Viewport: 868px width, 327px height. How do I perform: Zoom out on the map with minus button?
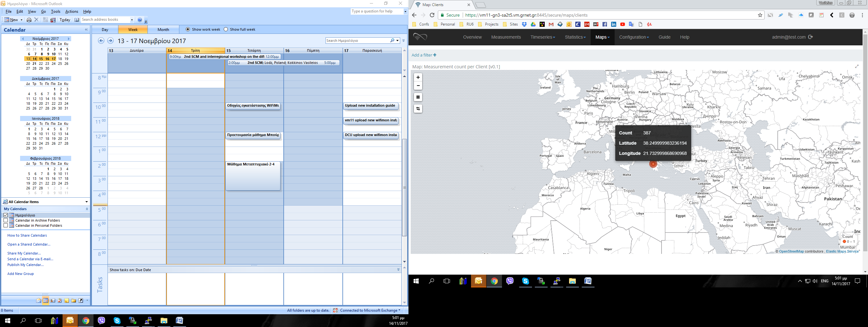(x=418, y=86)
